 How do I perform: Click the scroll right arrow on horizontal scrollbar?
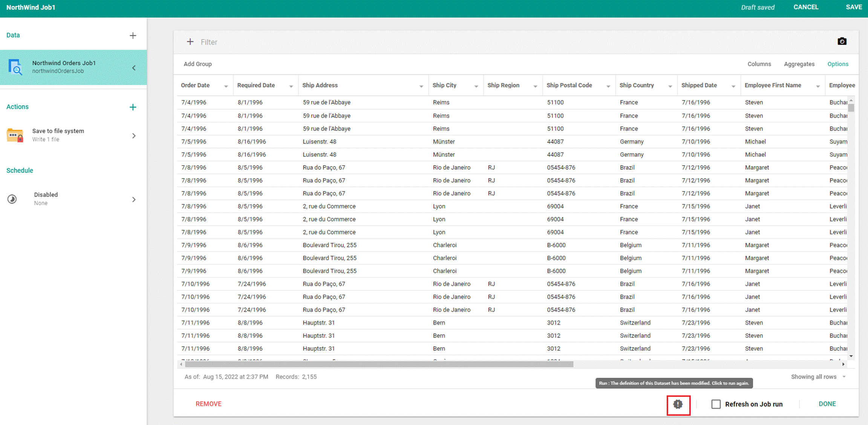(x=843, y=364)
